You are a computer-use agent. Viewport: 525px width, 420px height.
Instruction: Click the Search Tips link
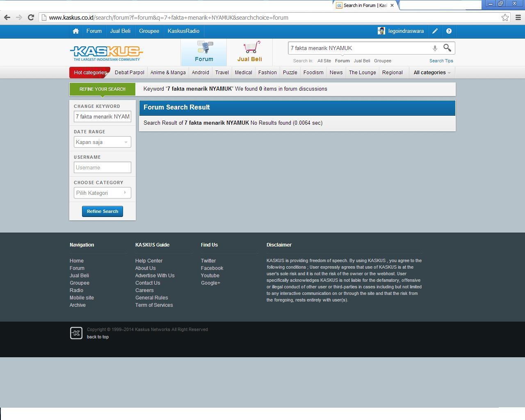click(x=441, y=61)
